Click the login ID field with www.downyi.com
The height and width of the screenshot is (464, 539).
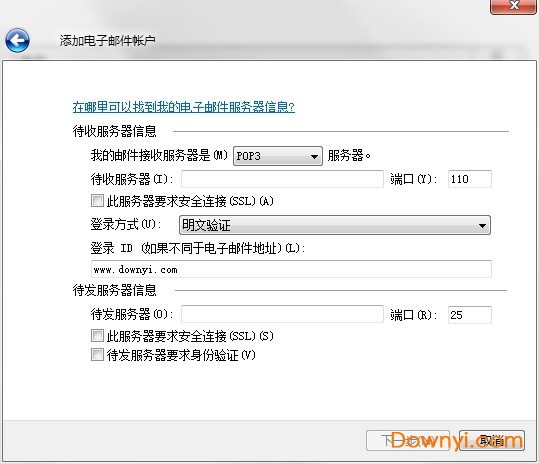pos(291,269)
